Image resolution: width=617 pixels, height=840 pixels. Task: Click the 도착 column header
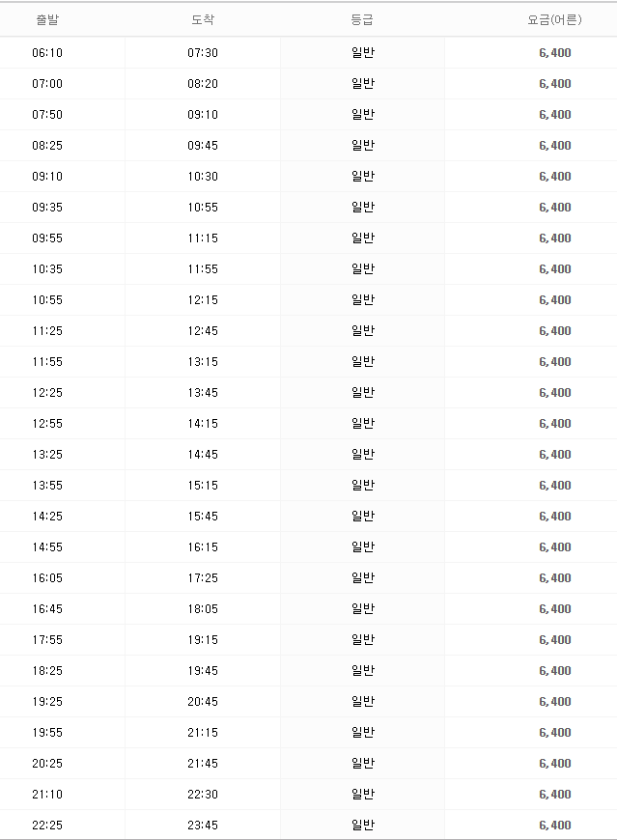(203, 20)
